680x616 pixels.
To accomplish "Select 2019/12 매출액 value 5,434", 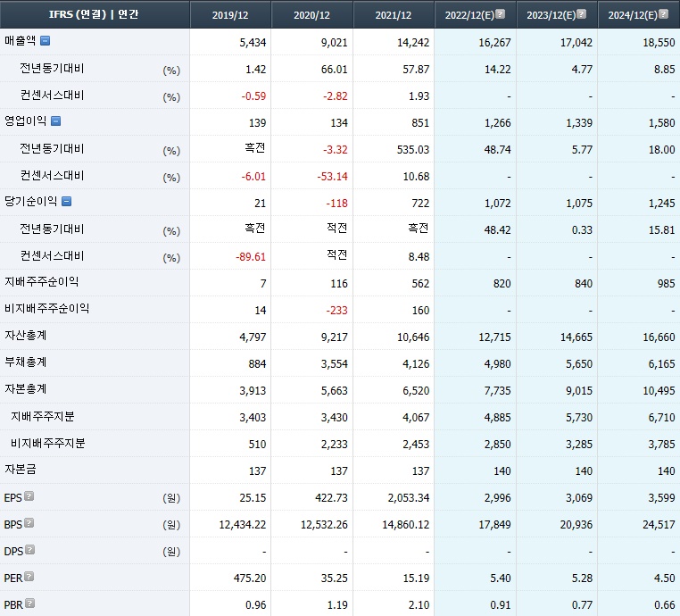I will point(253,43).
